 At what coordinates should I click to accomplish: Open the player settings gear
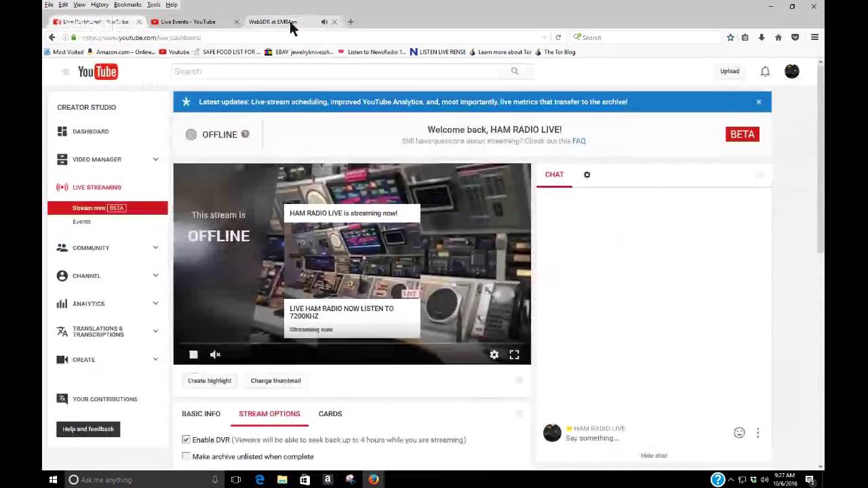(x=494, y=354)
